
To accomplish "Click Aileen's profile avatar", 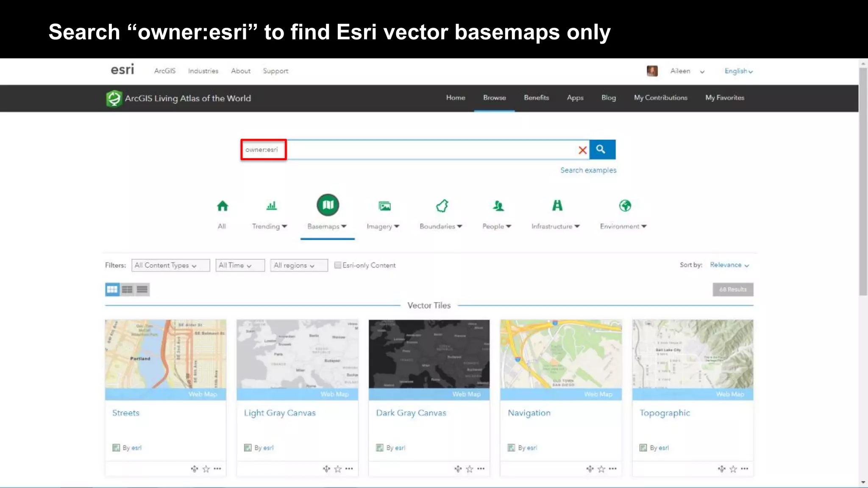I will [x=652, y=71].
